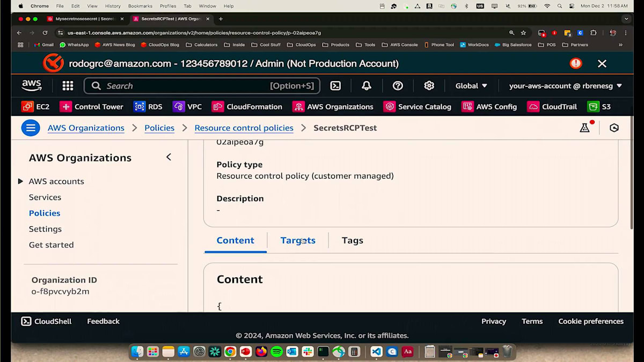This screenshot has width=644, height=362.
Task: Show more bookmarks with the chevron
Action: (620, 45)
